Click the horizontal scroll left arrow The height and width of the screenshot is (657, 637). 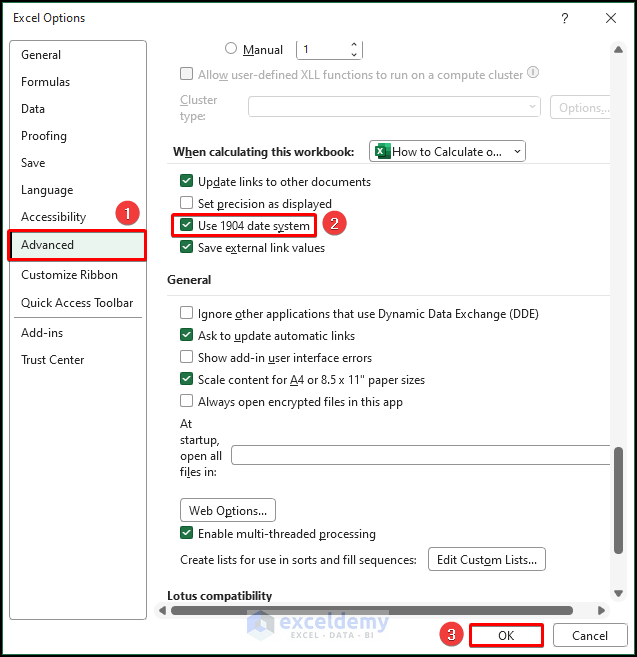tap(162, 610)
